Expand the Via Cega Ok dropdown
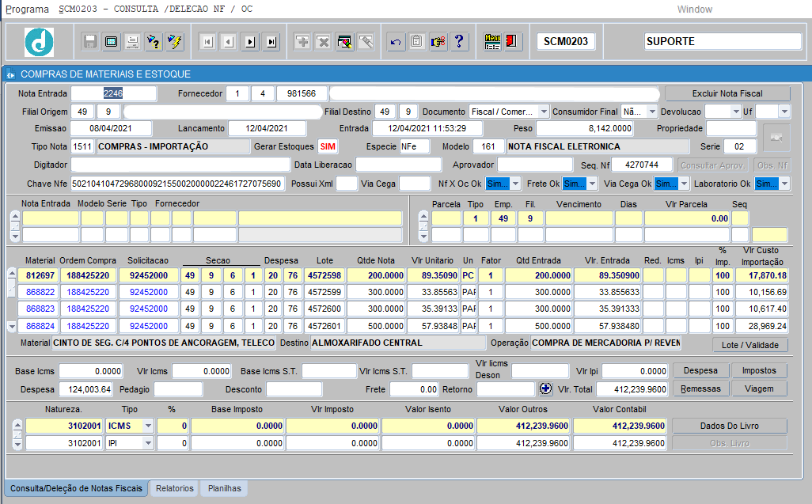 coord(684,184)
